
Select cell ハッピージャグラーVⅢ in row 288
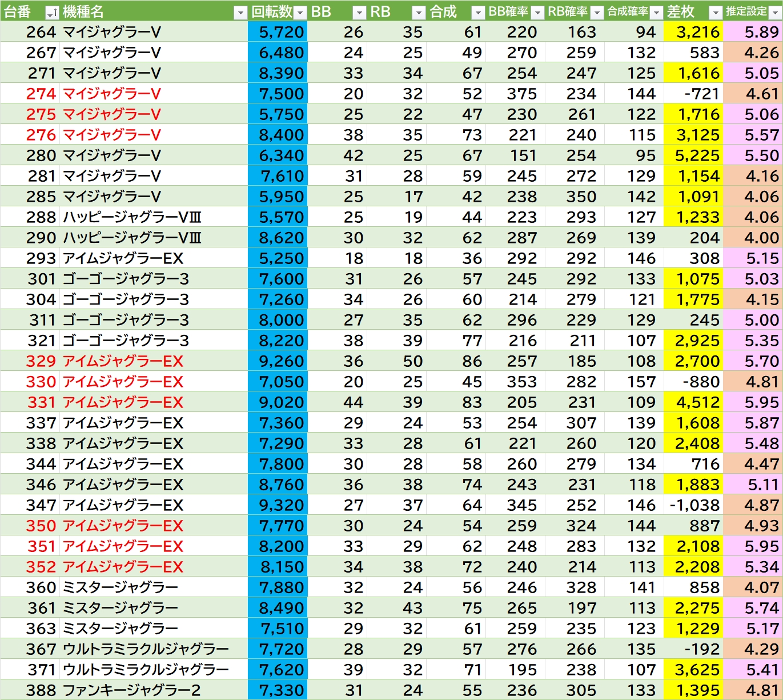pyautogui.click(x=154, y=217)
